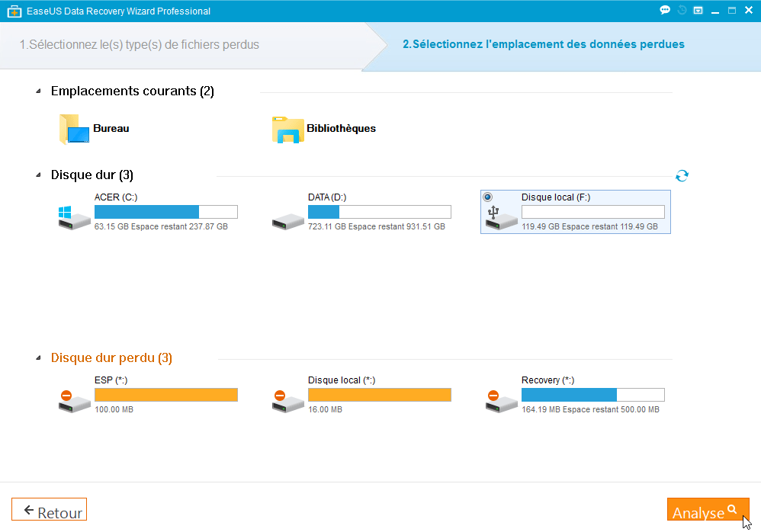Click the lost Disque local (*:) orange bar

pos(380,395)
